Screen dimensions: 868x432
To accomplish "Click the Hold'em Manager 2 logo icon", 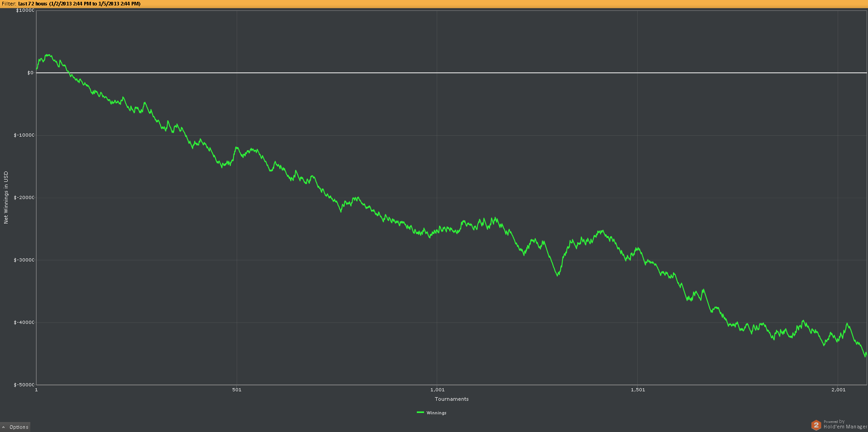I will [x=816, y=425].
